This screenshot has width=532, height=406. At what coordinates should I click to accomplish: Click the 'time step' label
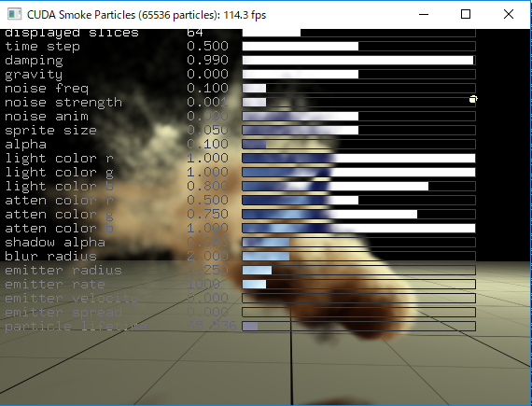42,47
